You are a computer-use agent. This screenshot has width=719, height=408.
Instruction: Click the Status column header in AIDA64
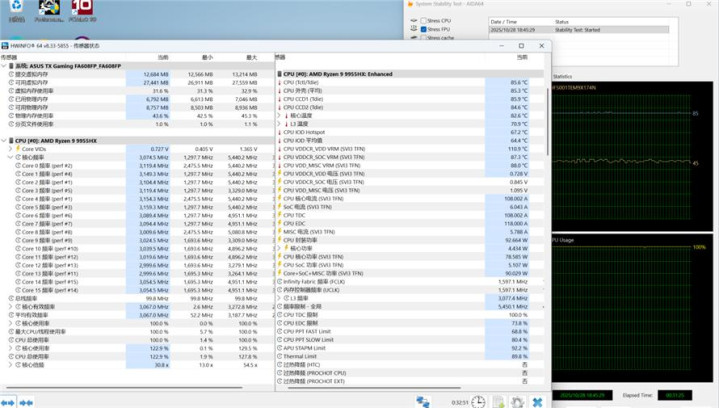pos(563,21)
